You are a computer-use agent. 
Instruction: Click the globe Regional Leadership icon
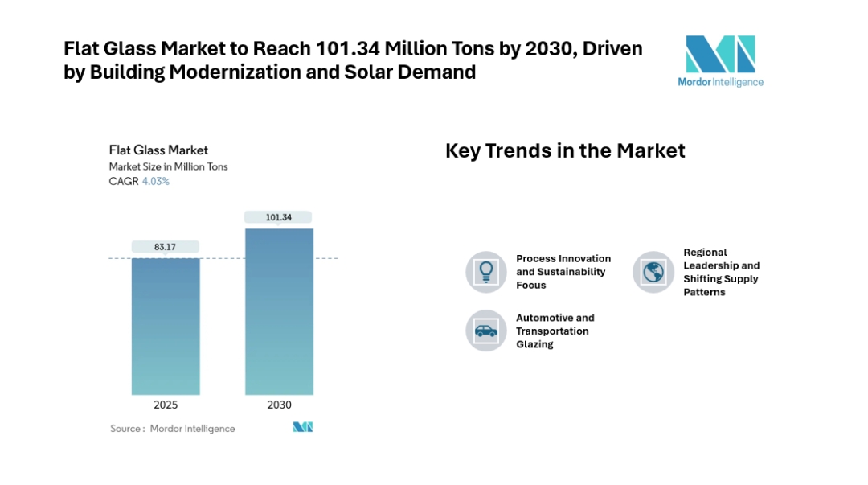click(653, 272)
